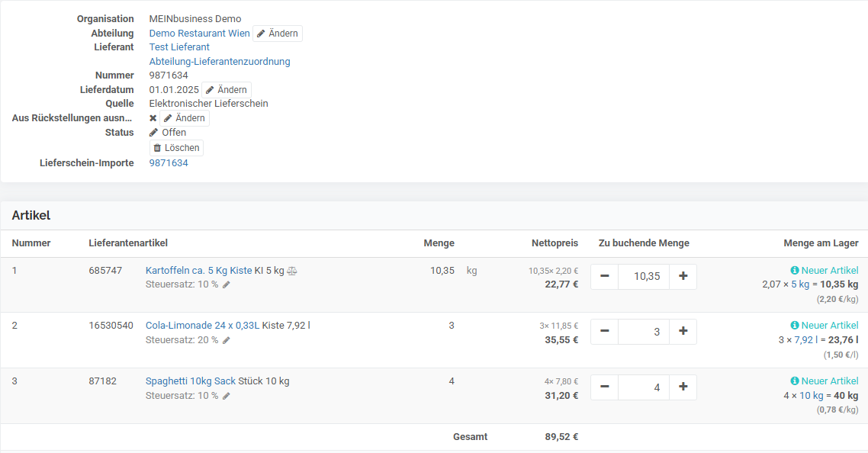Edit tax rate pencil for Kartoffeln

[x=227, y=284]
